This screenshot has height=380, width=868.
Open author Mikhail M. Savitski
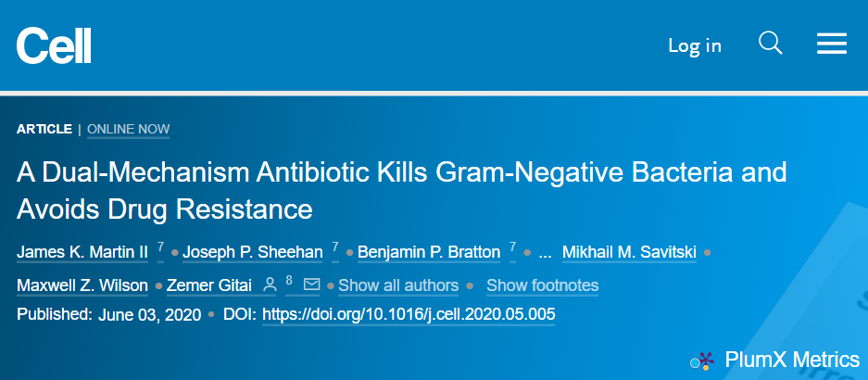click(x=630, y=251)
